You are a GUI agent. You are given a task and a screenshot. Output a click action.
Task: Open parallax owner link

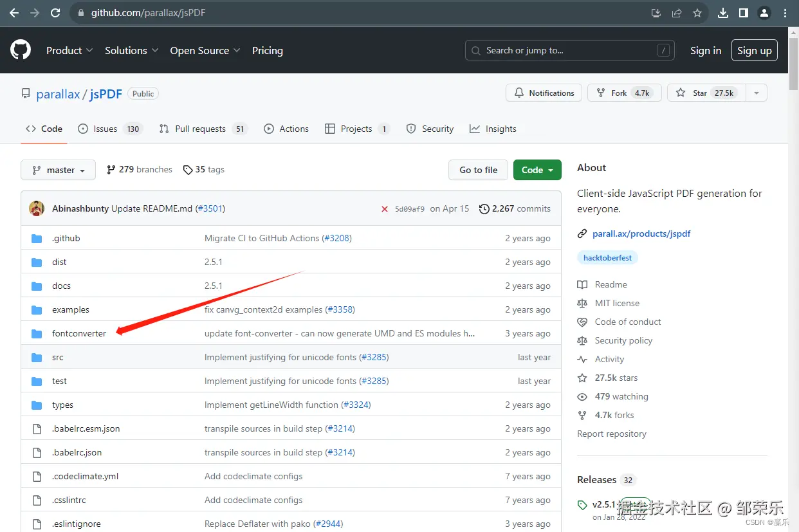[58, 94]
